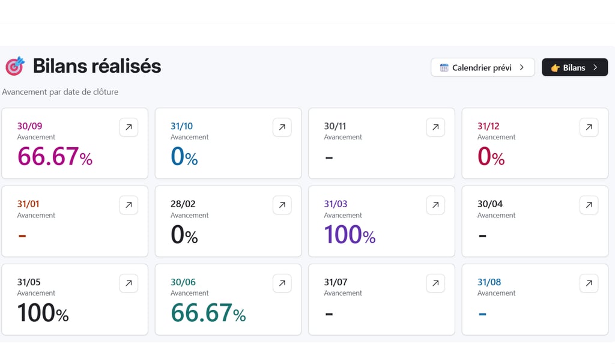
Task: Select the 66.67% value for 30/09
Action: [55, 157]
